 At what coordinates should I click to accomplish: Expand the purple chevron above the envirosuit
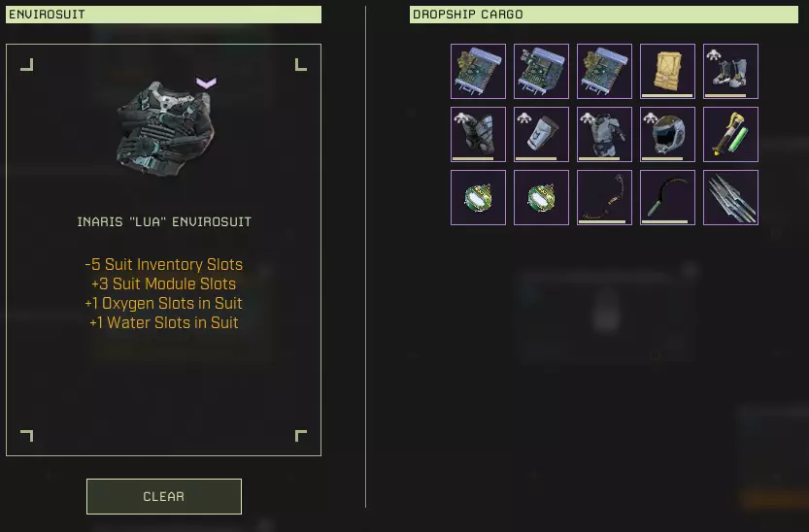[206, 83]
